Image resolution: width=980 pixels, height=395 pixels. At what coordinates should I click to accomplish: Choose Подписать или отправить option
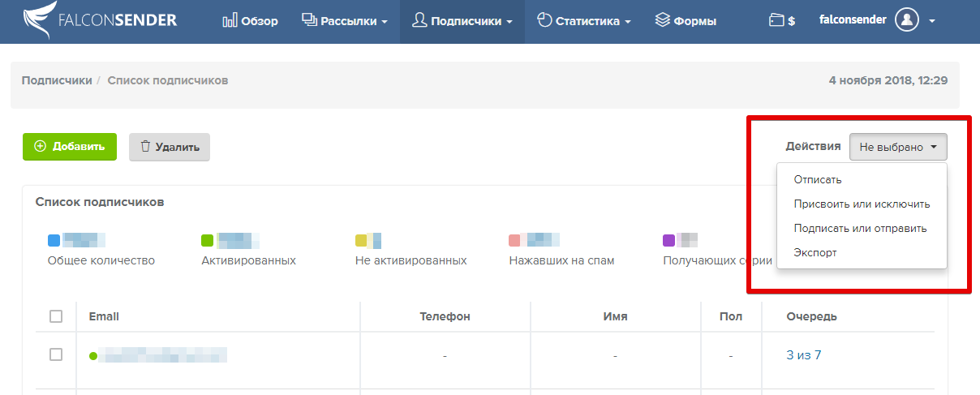(862, 228)
